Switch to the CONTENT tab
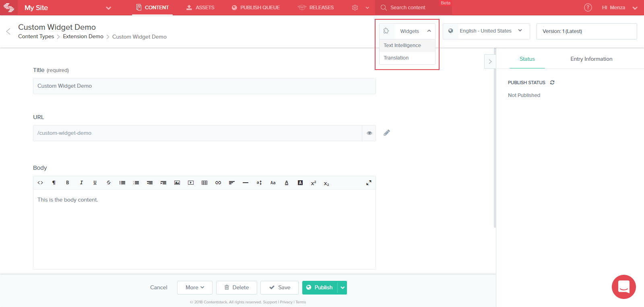This screenshot has width=644, height=307. click(153, 8)
